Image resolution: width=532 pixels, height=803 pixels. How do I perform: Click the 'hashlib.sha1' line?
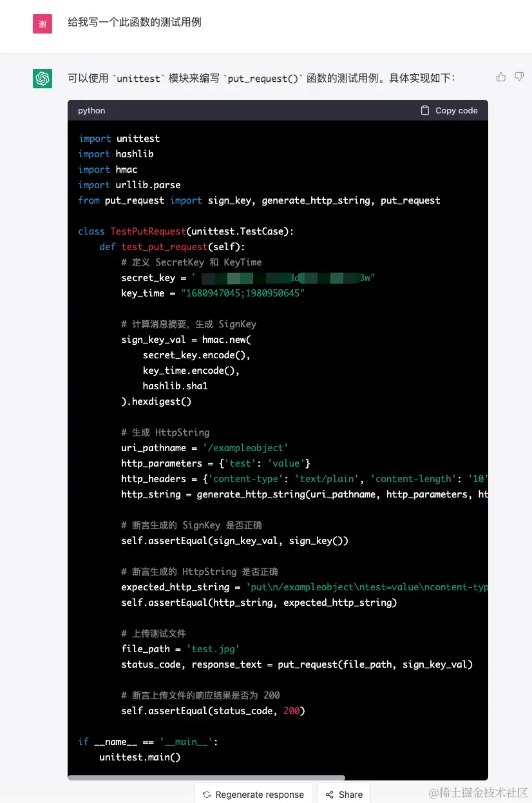tap(175, 386)
